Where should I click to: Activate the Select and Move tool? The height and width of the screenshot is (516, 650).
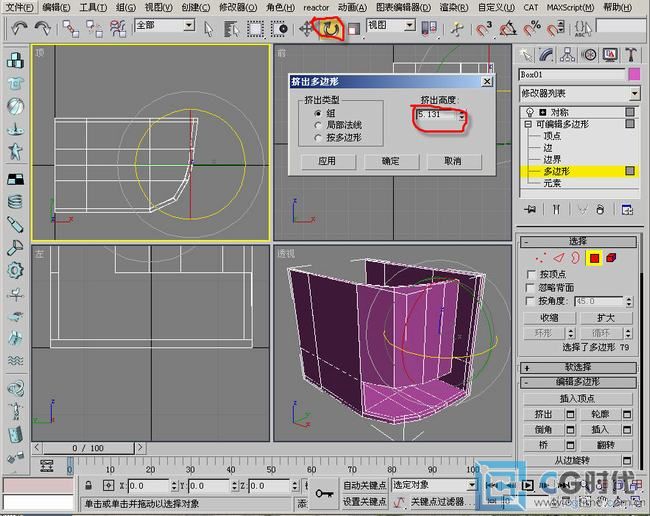click(x=306, y=29)
